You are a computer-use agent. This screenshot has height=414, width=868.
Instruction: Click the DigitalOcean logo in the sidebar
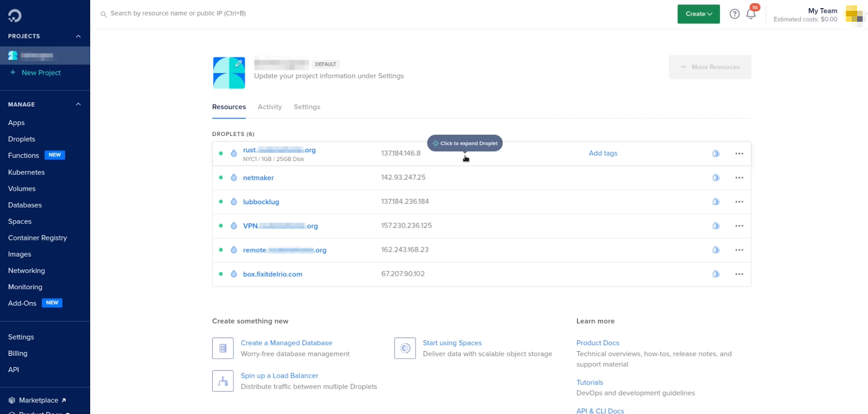tap(15, 16)
